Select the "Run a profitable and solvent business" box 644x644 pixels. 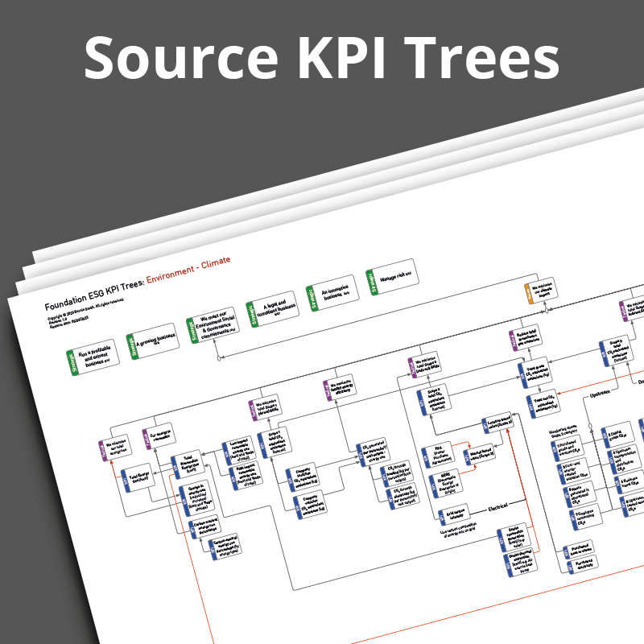tap(93, 357)
